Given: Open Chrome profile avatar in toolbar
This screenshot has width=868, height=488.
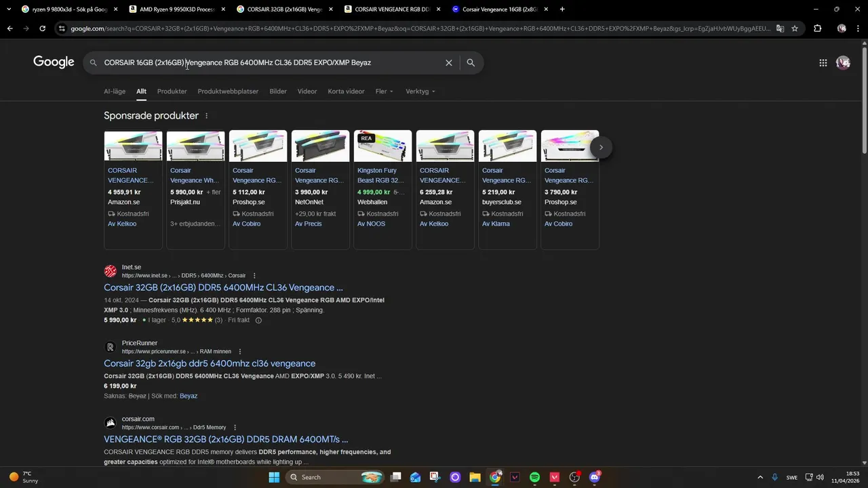Looking at the screenshot, I should [842, 28].
